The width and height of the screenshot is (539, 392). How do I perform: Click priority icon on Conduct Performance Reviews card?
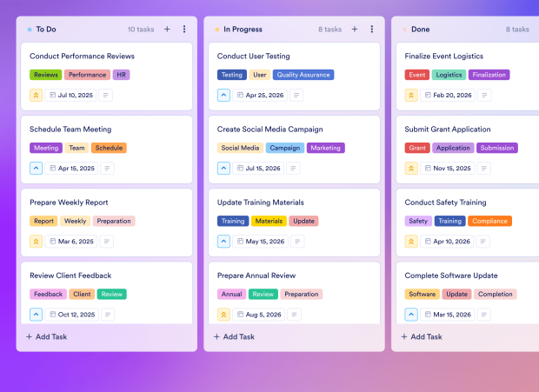coord(37,95)
